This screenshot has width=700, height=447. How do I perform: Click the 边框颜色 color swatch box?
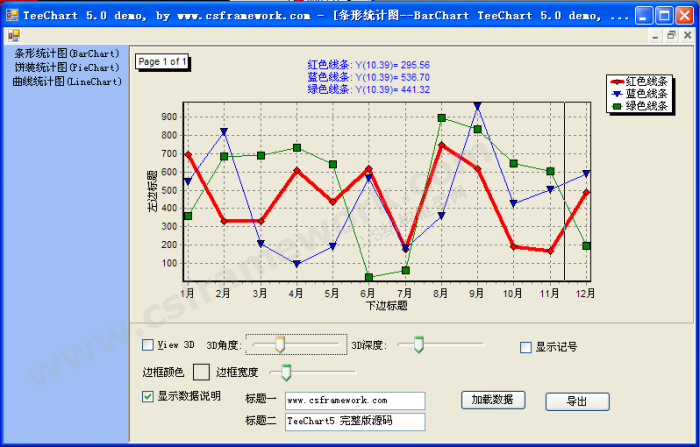[201, 372]
